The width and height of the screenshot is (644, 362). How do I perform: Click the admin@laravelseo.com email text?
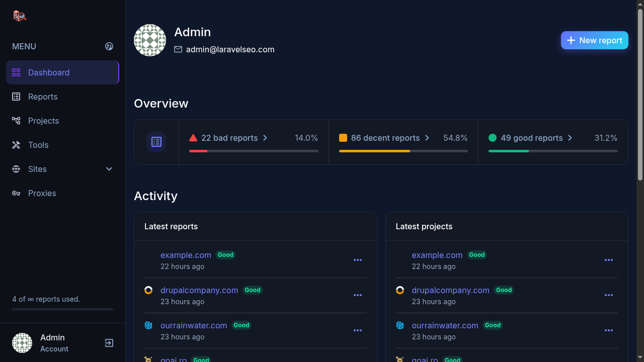[x=230, y=49]
